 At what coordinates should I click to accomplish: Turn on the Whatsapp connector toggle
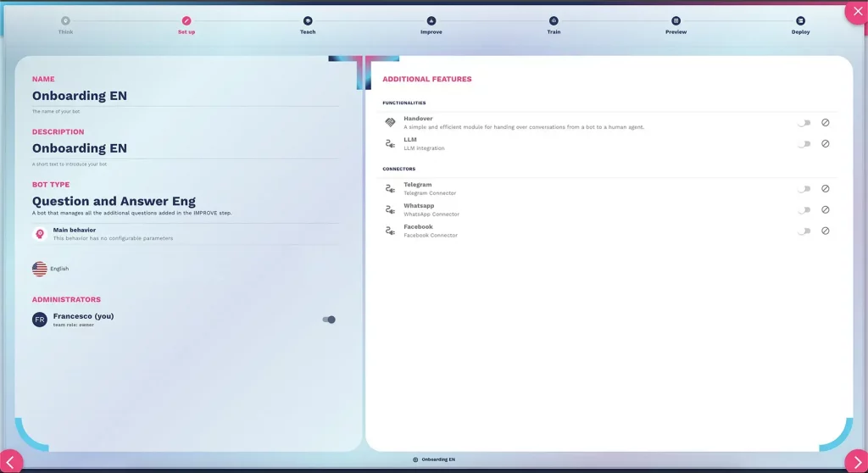(804, 210)
